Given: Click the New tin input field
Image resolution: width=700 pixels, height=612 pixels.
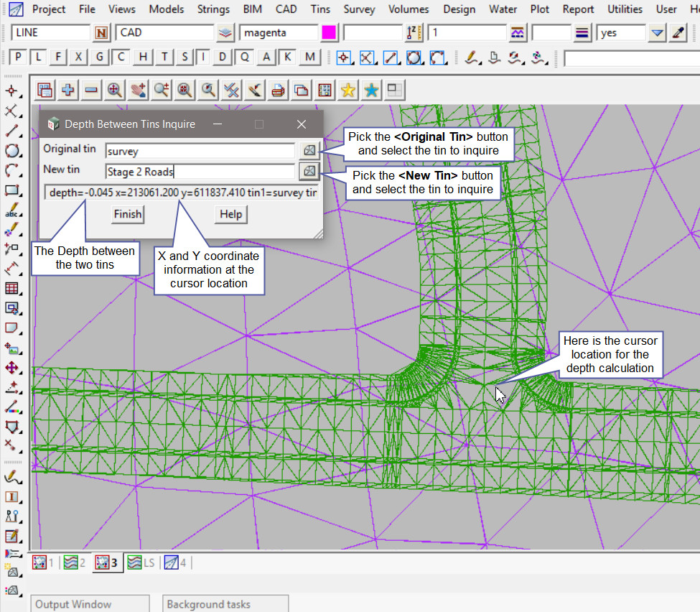Looking at the screenshot, I should (200, 172).
